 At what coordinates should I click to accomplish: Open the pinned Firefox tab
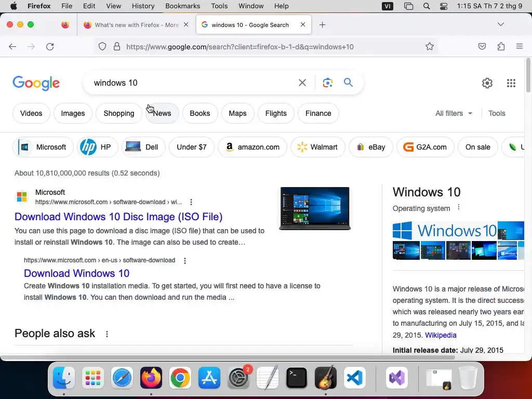point(65,24)
